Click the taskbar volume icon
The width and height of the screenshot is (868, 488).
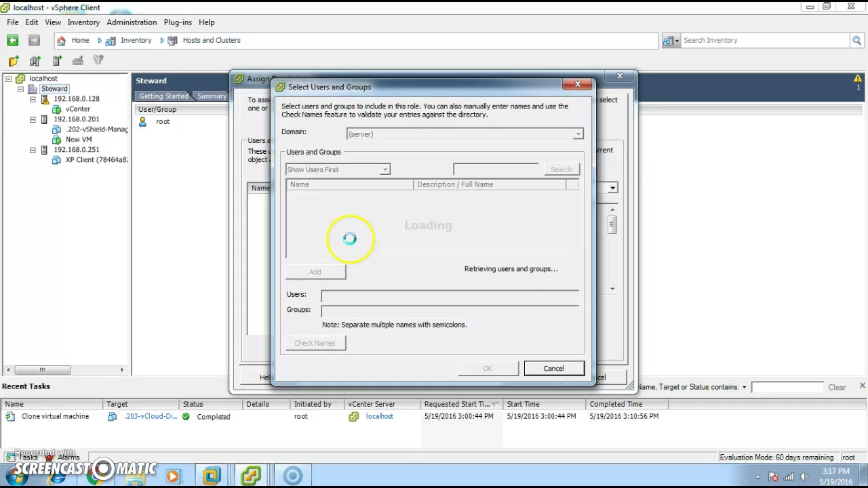tap(804, 476)
